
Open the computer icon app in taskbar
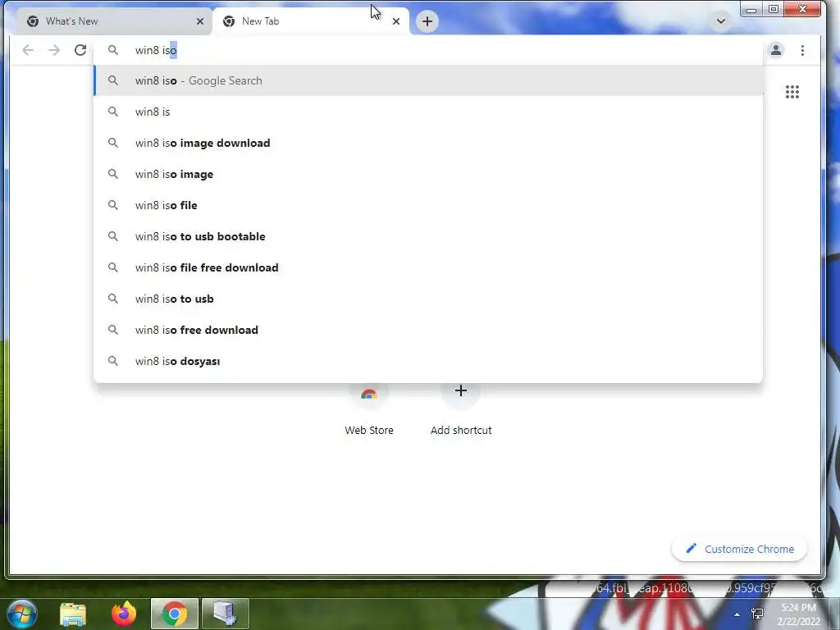coord(225,614)
